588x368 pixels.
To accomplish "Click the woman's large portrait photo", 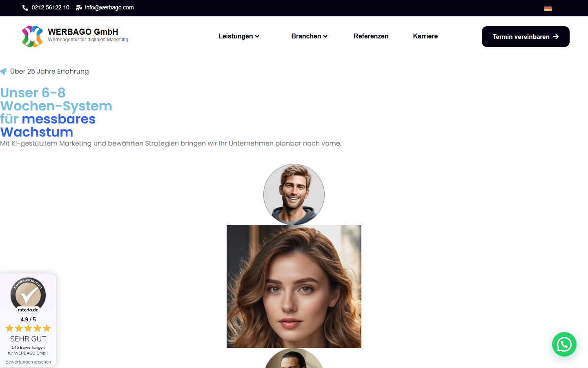I will point(294,287).
